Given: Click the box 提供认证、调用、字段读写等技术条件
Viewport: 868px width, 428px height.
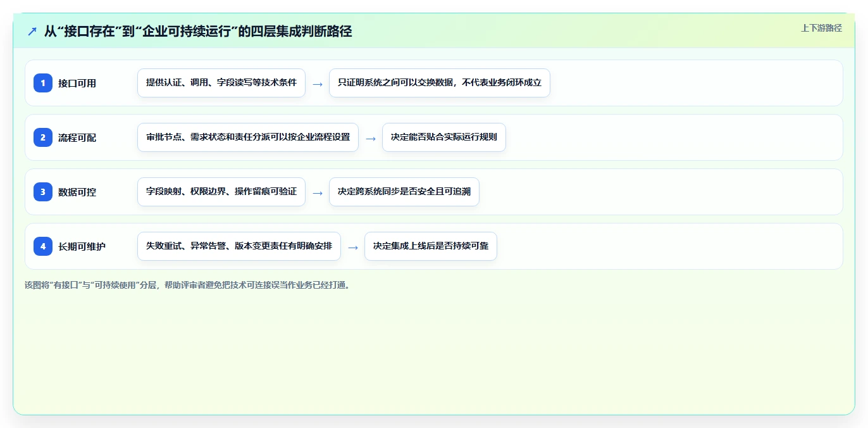Looking at the screenshot, I should [x=221, y=83].
